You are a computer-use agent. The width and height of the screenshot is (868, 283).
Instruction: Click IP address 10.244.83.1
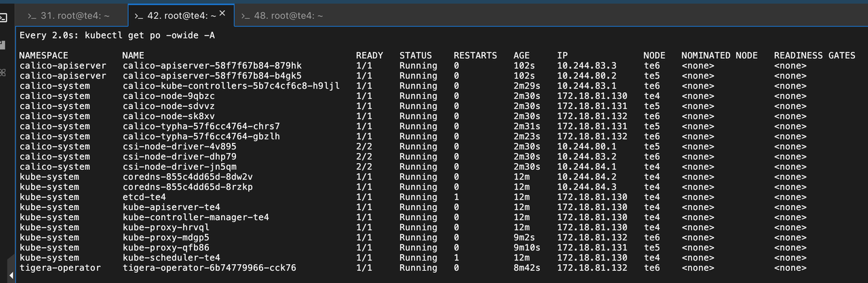(x=587, y=86)
